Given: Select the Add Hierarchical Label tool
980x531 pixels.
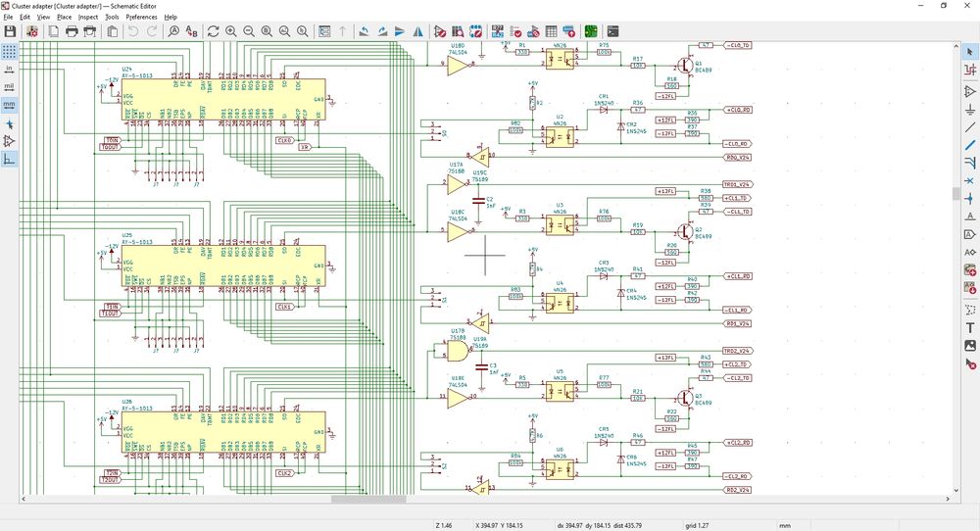Looking at the screenshot, I should coord(970,253).
